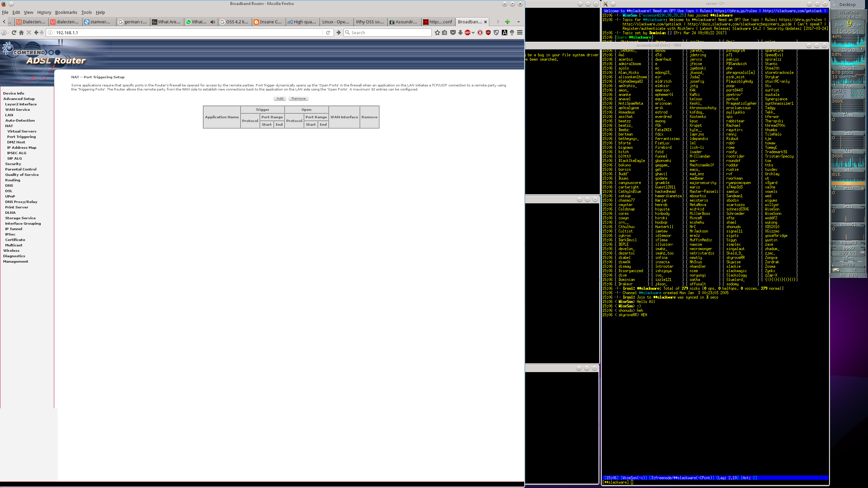Click the blue shield extension icon
Image resolution: width=868 pixels, height=488 pixels.
coord(496,33)
